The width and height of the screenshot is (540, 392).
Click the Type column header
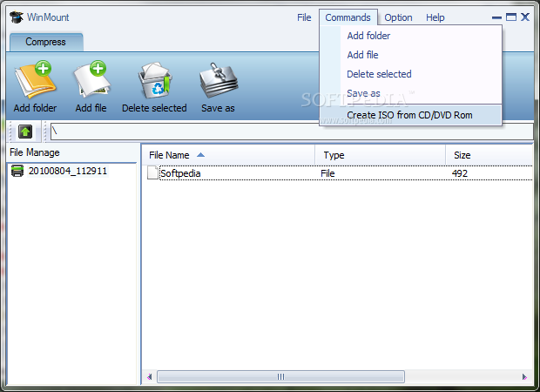[x=381, y=155]
